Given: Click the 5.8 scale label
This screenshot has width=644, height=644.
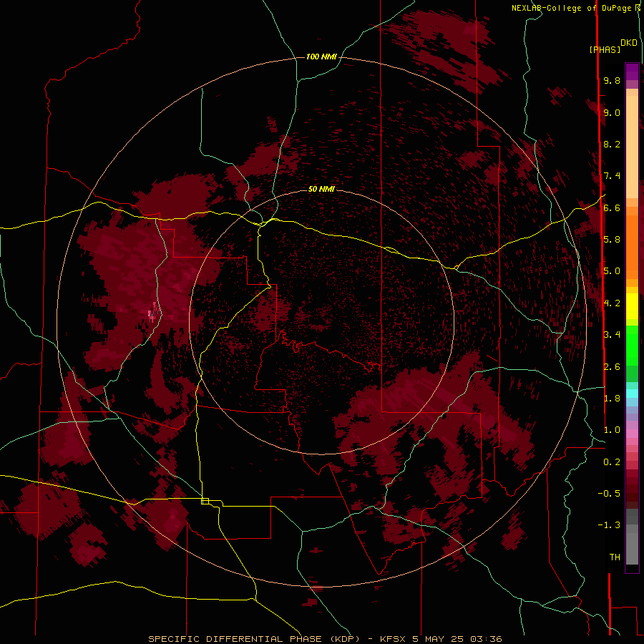Looking at the screenshot, I should click(x=612, y=240).
